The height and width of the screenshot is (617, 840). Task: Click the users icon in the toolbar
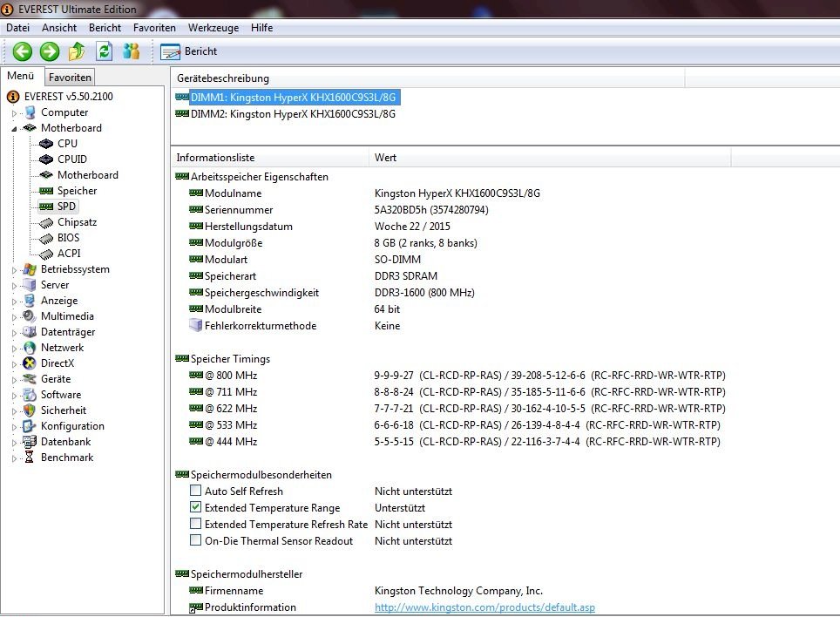pos(132,51)
